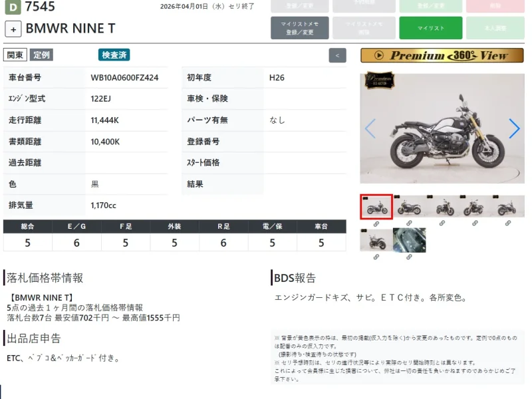Screen dimensions: 532x399
Task: Click the F足 score header
Action: coord(126,226)
